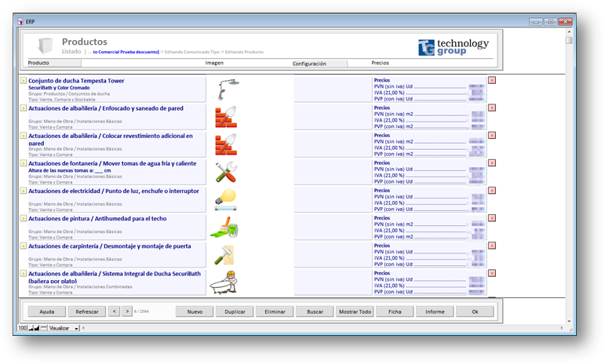Expand the Conjunto de ducha Tempesta Tower row
This screenshot has height=364, width=605.
[x=24, y=81]
